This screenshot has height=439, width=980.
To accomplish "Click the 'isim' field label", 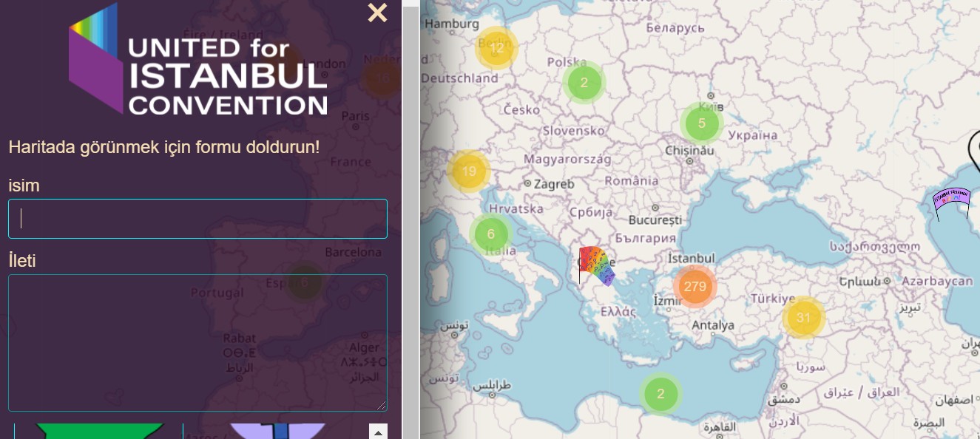I will coord(24,186).
